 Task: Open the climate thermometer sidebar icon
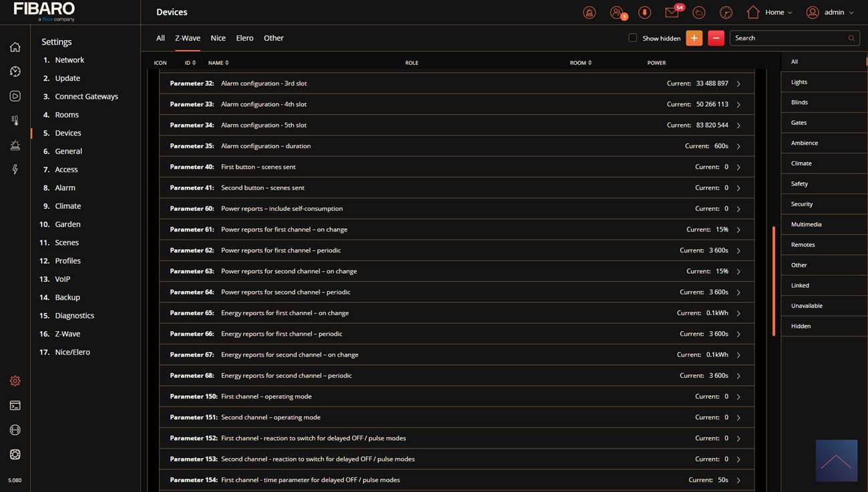pos(15,121)
